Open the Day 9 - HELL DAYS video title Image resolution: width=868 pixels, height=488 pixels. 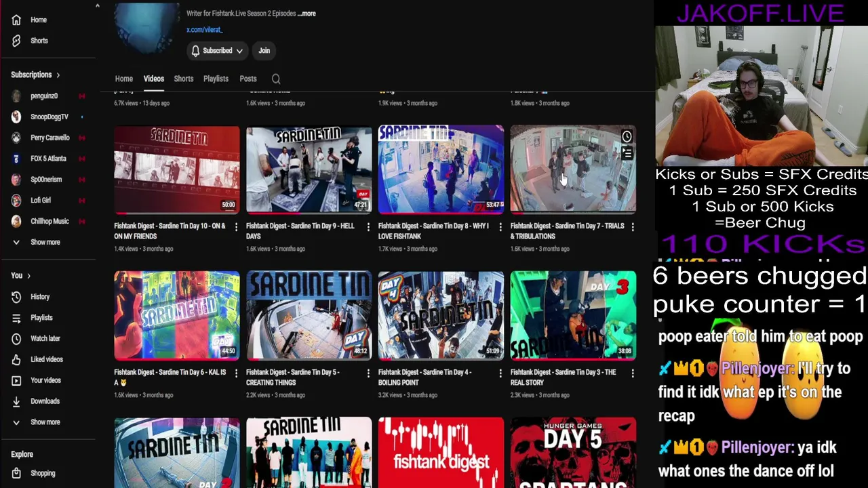click(300, 231)
